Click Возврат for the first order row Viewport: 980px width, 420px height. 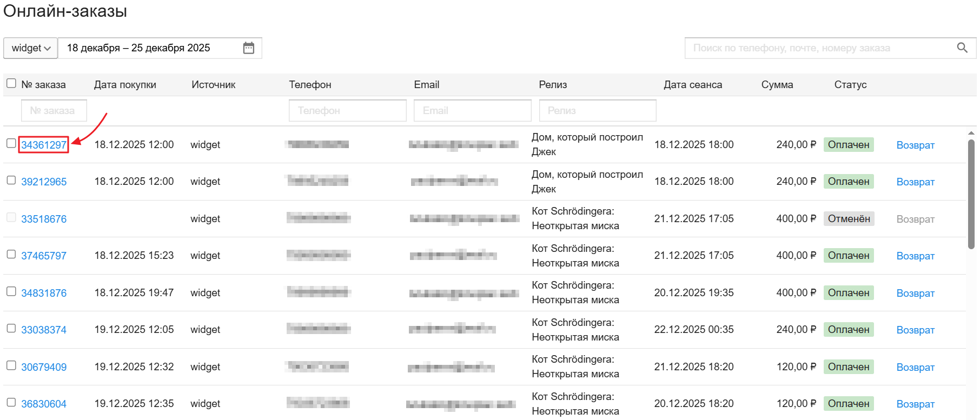coord(915,145)
